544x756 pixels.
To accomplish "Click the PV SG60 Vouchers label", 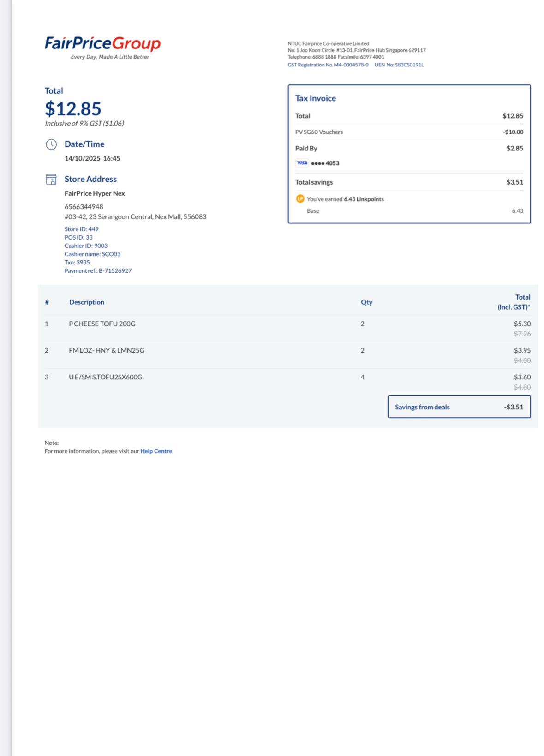I will (x=319, y=132).
